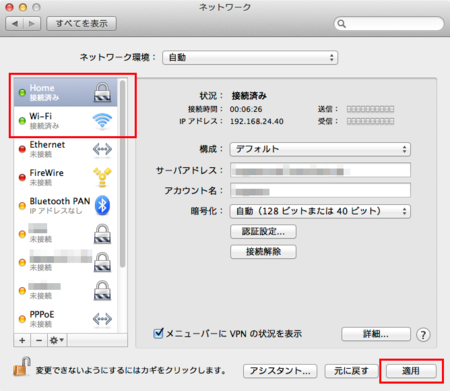Select the Wi-Fi service row
Image resolution: width=450 pixels, height=391 pixels.
point(66,121)
